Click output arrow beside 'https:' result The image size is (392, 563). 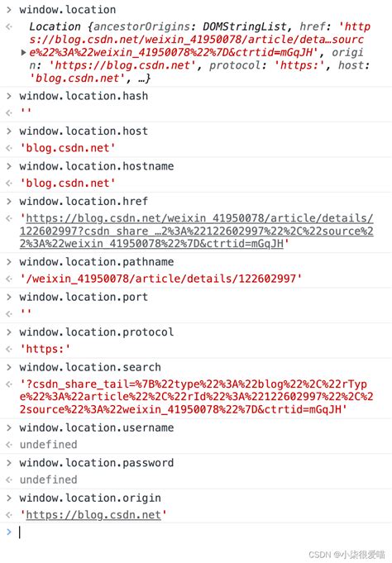point(9,349)
